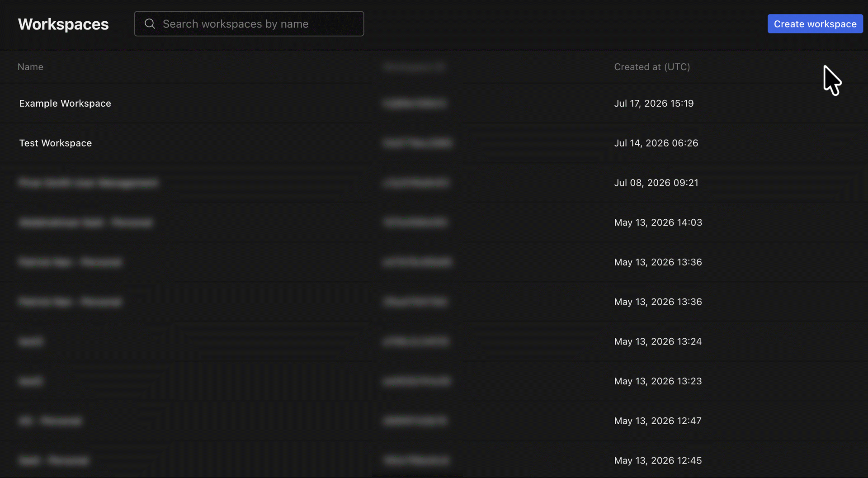Image resolution: width=868 pixels, height=478 pixels.
Task: Select the row created May 13, 2026 14:03
Action: coord(434,222)
